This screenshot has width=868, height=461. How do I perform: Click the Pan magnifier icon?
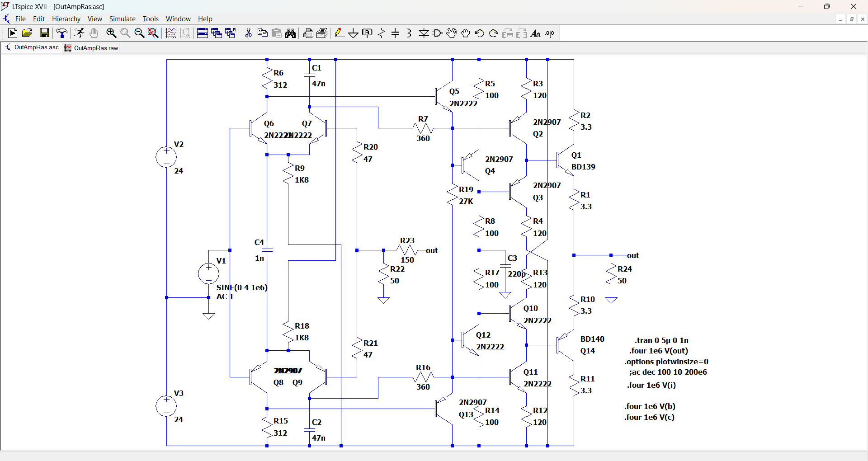point(125,33)
